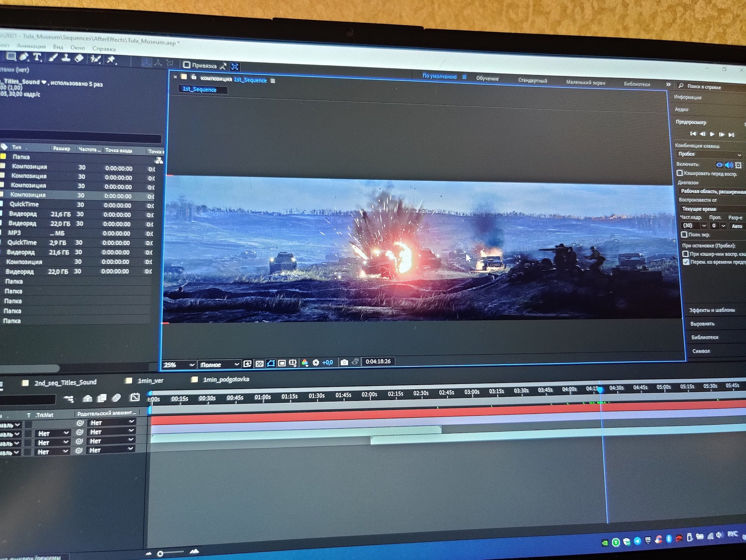Screen dimensions: 746x560
Task: Select the Eraser tool
Action: click(79, 59)
